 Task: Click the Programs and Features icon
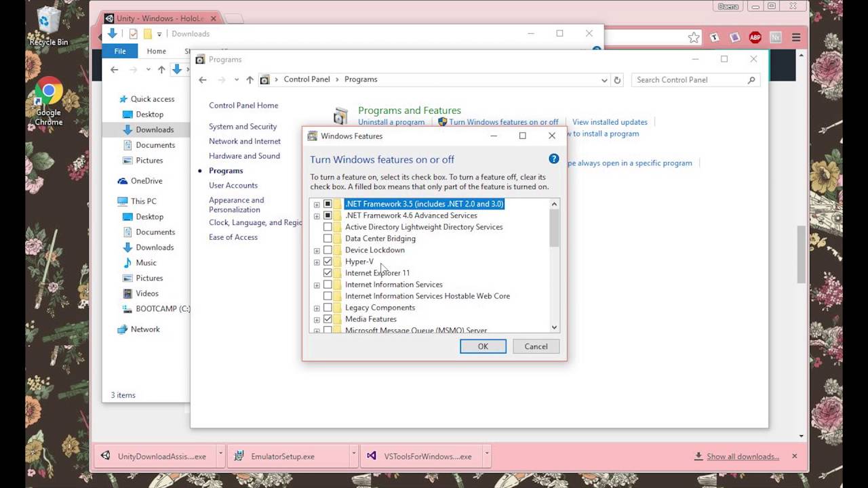(x=341, y=116)
